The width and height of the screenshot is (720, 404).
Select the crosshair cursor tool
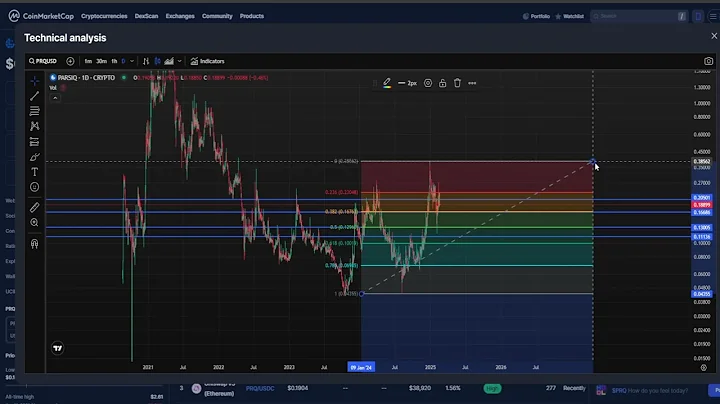coord(34,81)
